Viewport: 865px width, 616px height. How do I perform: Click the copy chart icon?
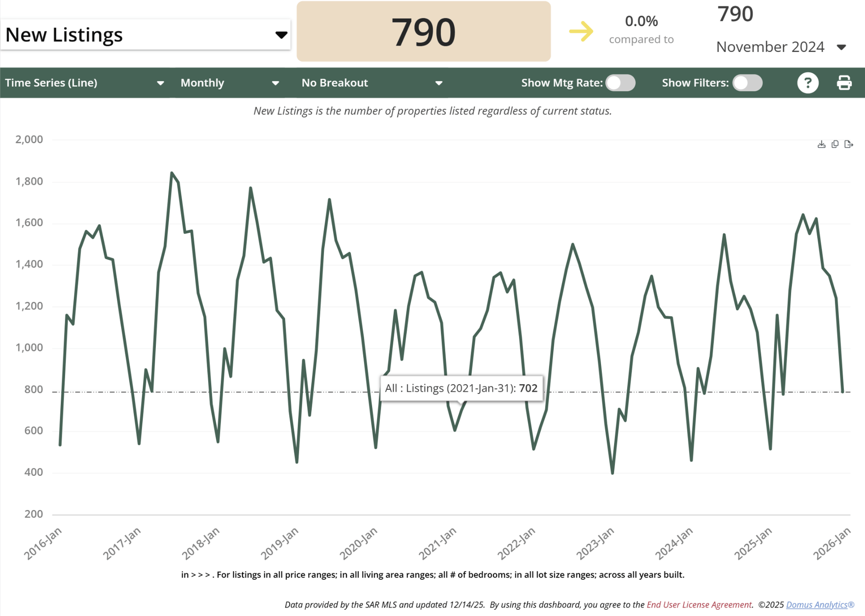click(835, 144)
